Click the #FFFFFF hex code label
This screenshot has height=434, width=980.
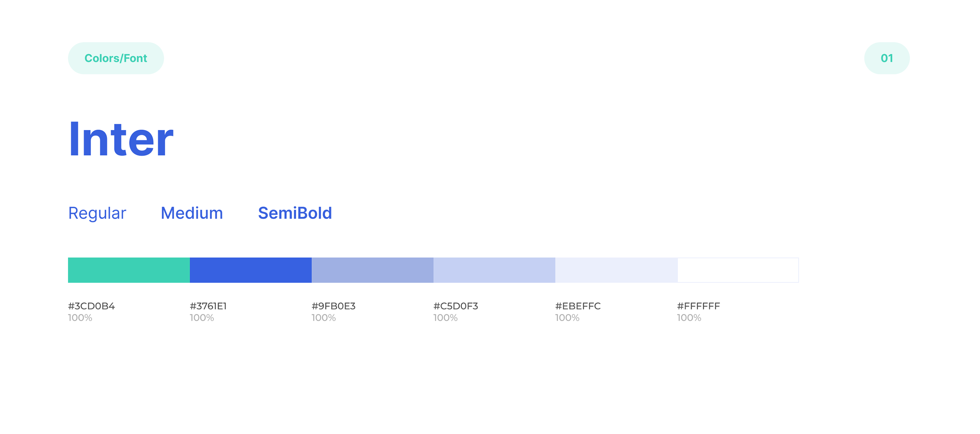click(698, 306)
